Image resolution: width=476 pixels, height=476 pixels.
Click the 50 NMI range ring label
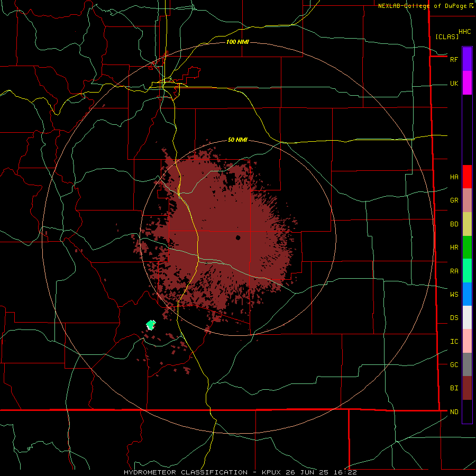pos(237,140)
